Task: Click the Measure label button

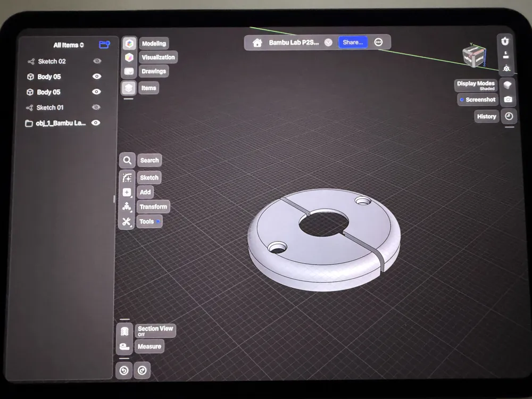Action: (149, 346)
